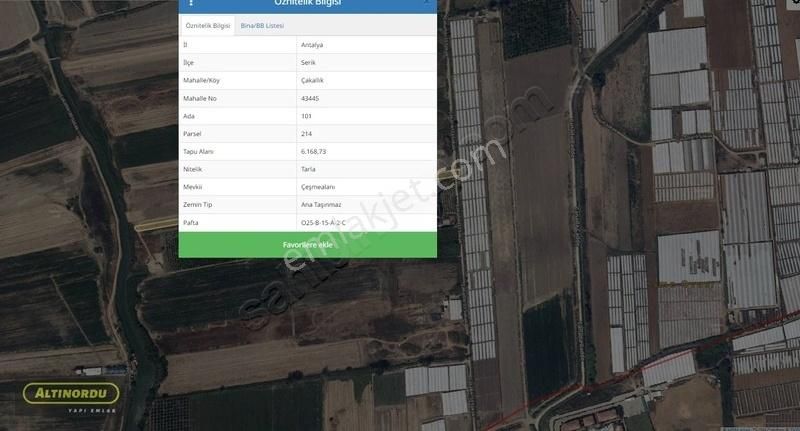
Task: Click the Zemin Tip row label
Action: pos(197,205)
